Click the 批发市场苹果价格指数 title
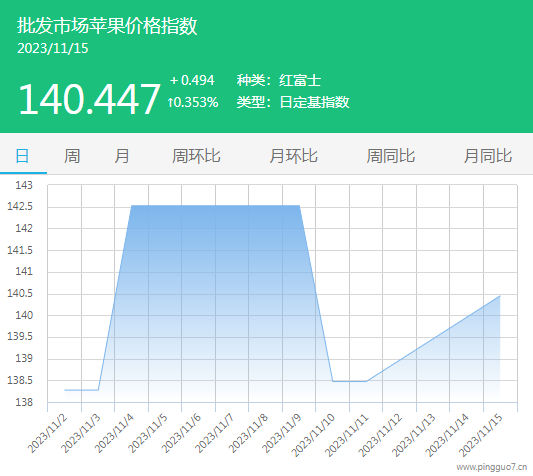The width and height of the screenshot is (533, 476). click(x=107, y=26)
